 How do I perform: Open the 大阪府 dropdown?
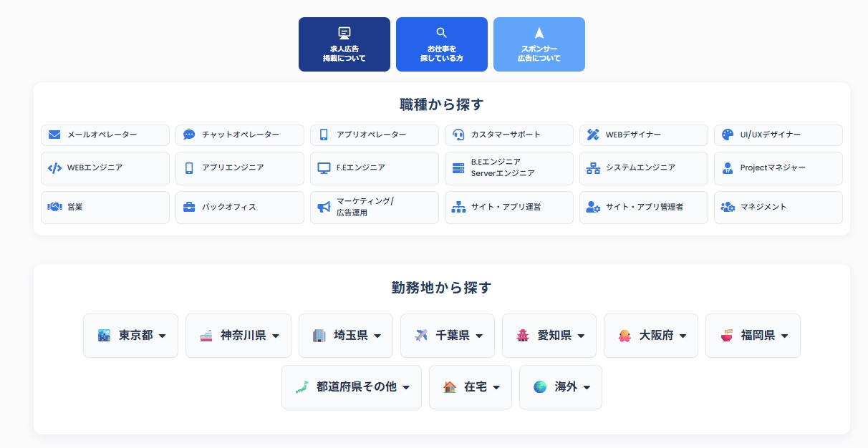pyautogui.click(x=650, y=335)
